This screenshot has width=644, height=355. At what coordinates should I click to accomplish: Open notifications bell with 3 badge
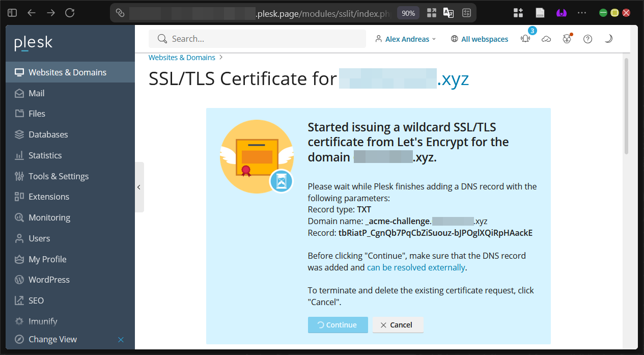click(x=526, y=39)
